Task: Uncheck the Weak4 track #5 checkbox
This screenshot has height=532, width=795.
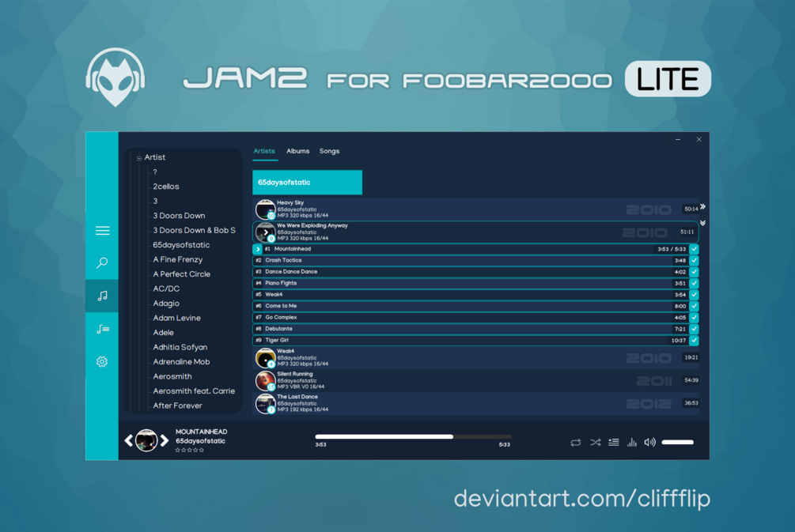Action: [694, 295]
